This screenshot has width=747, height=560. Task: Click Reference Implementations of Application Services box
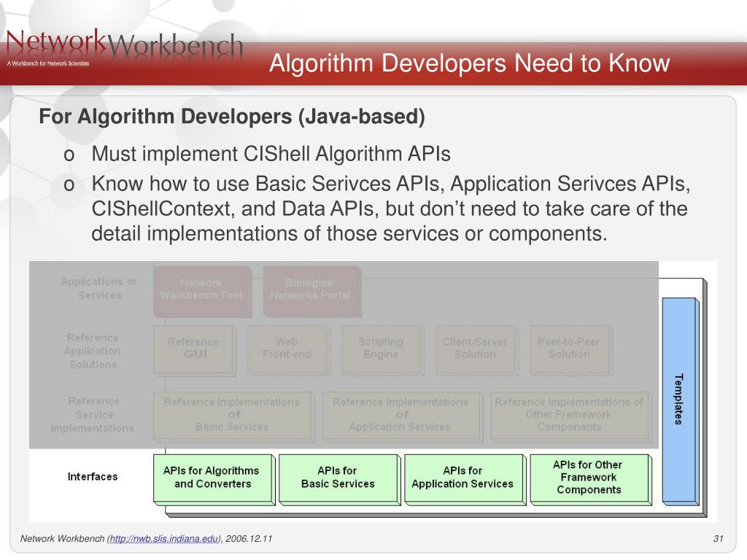[x=402, y=416]
